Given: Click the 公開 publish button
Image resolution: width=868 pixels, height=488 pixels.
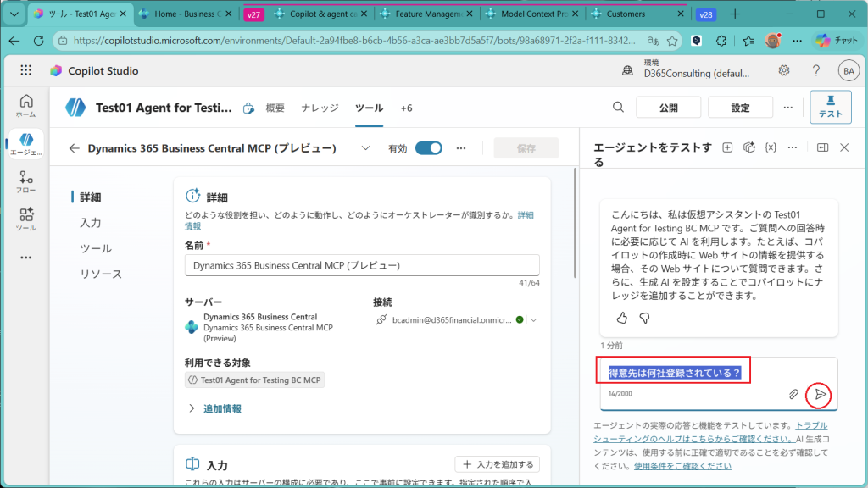Looking at the screenshot, I should (668, 108).
